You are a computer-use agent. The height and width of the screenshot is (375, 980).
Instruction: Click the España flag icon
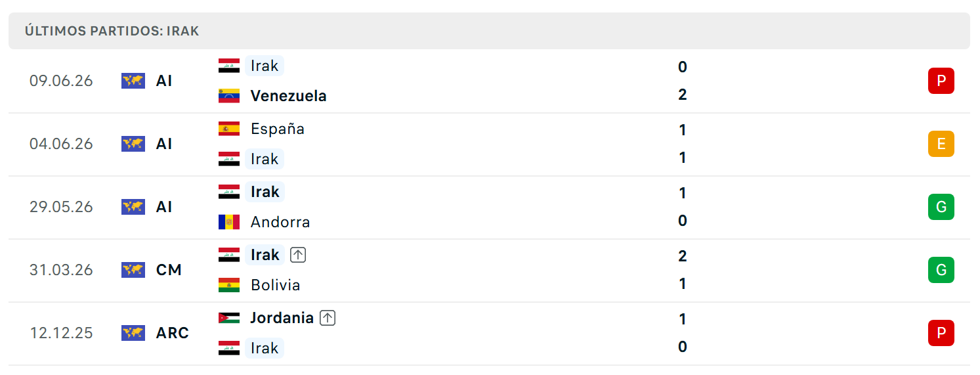(229, 129)
